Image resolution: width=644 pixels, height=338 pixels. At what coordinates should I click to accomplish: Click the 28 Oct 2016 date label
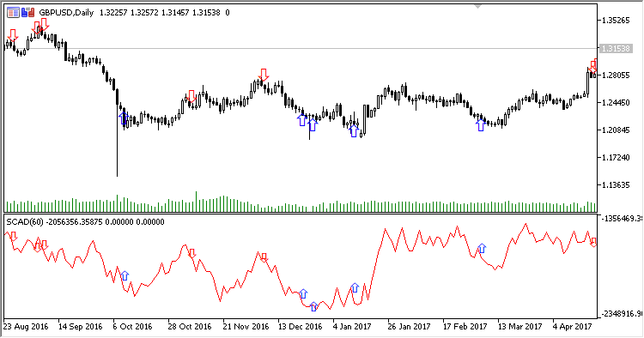pos(190,327)
